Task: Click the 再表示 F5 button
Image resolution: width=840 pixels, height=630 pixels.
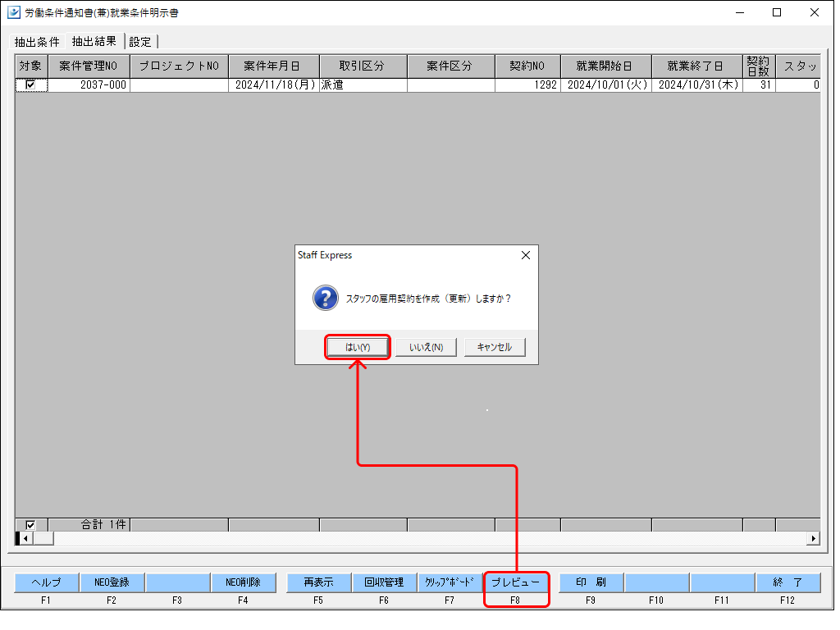Action: [319, 582]
